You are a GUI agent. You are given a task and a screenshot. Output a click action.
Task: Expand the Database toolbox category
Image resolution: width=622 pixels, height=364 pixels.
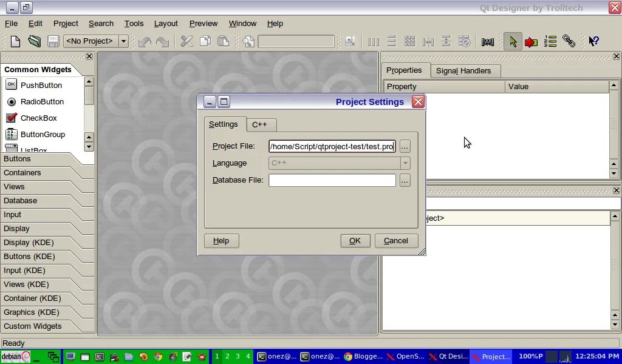[47, 201]
